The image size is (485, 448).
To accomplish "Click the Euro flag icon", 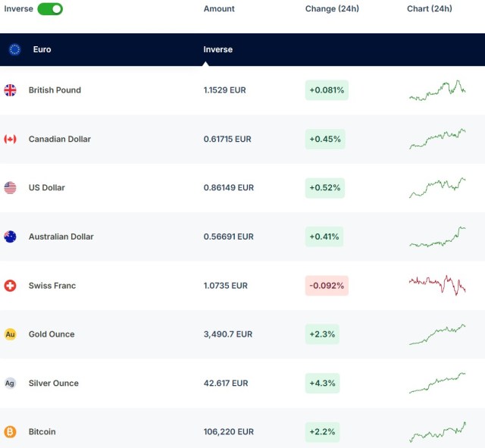I will (14, 49).
